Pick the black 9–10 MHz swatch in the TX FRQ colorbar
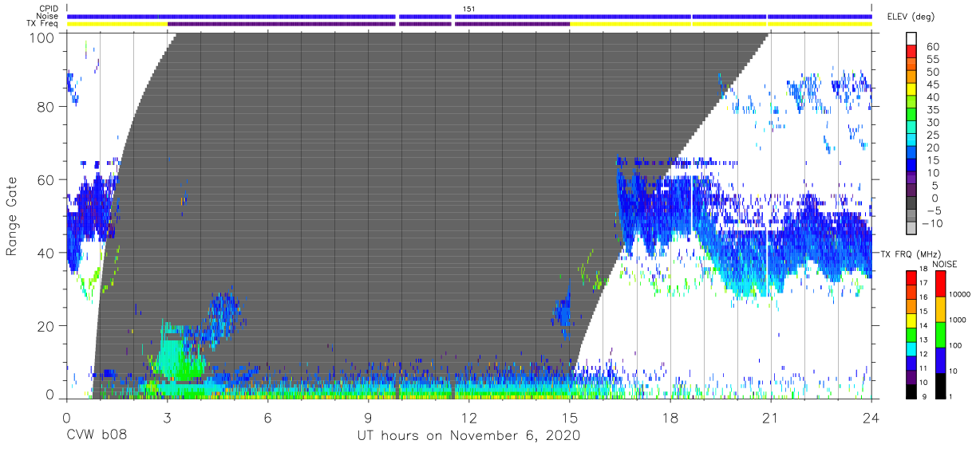This screenshot has height=452, width=980. click(x=911, y=391)
